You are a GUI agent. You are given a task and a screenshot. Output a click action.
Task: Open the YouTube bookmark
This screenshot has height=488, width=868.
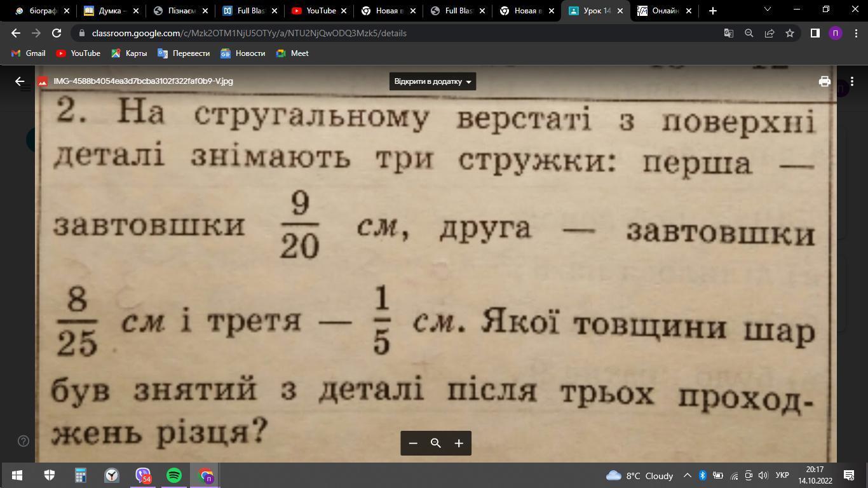pos(78,53)
